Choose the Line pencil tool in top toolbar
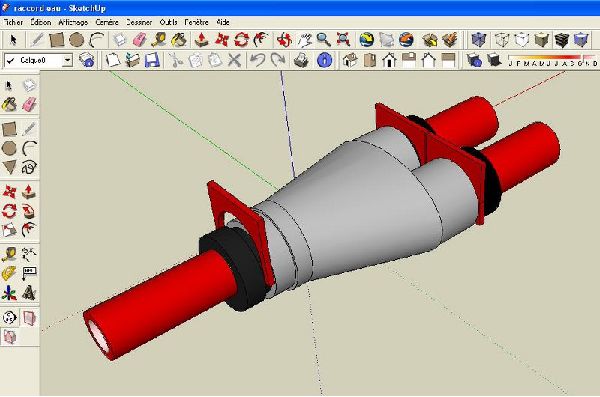 pos(37,40)
